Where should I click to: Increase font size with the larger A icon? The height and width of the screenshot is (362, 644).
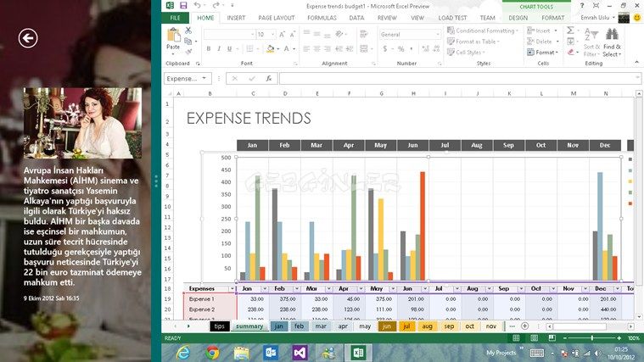[x=283, y=35]
